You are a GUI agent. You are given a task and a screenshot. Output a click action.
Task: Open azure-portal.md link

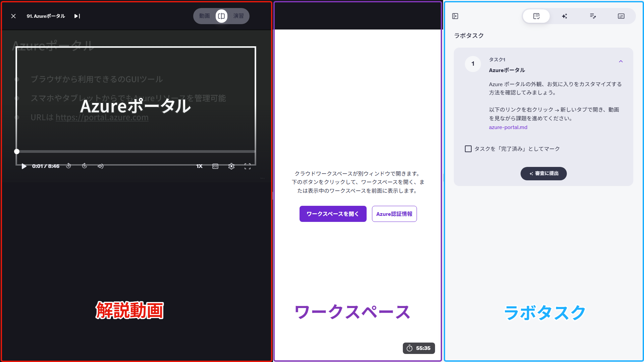click(508, 127)
